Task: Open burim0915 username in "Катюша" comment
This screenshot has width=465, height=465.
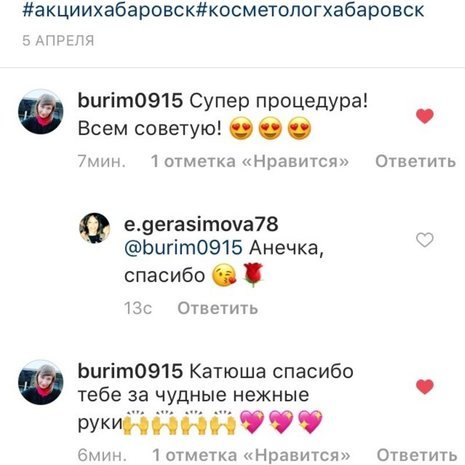Action: (x=130, y=371)
